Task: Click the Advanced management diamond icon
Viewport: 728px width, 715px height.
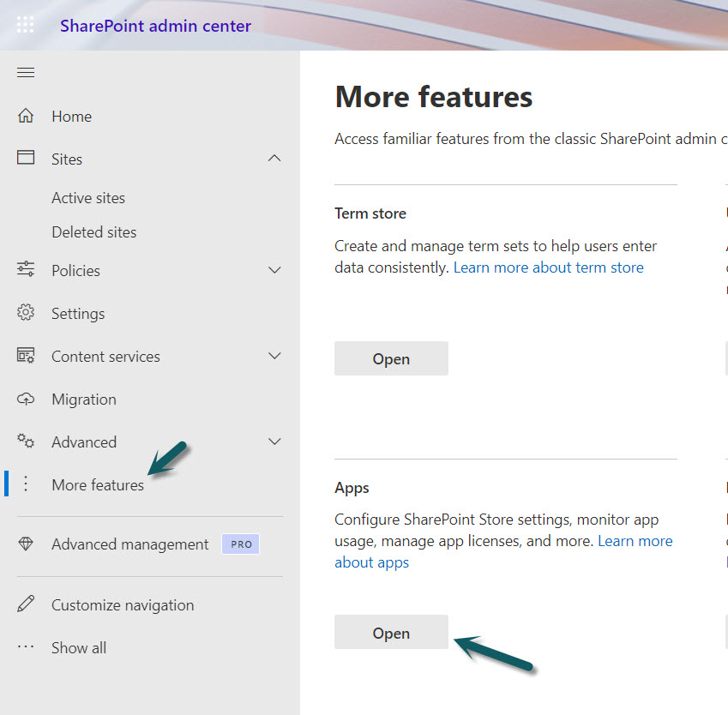Action: [26, 544]
